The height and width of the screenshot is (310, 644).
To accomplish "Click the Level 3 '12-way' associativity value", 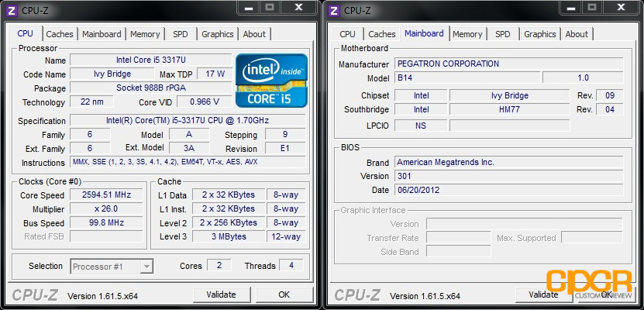I will click(286, 236).
